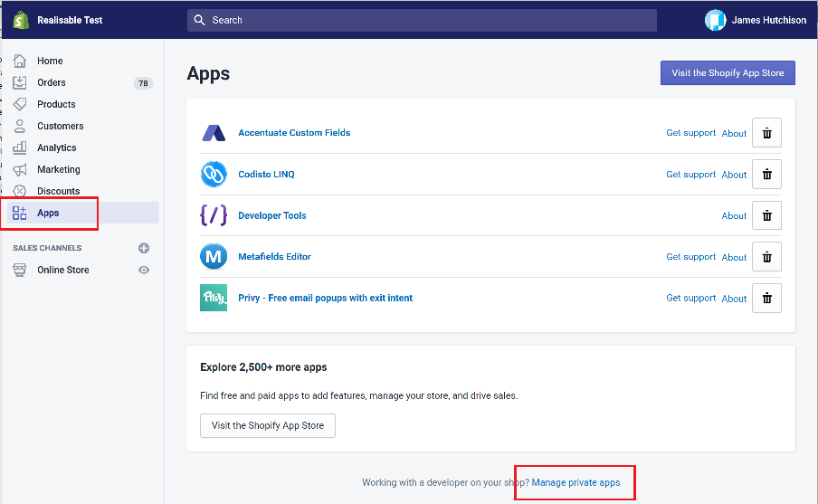This screenshot has height=504, width=818.
Task: Click the Metafields Editor app icon
Action: (214, 257)
